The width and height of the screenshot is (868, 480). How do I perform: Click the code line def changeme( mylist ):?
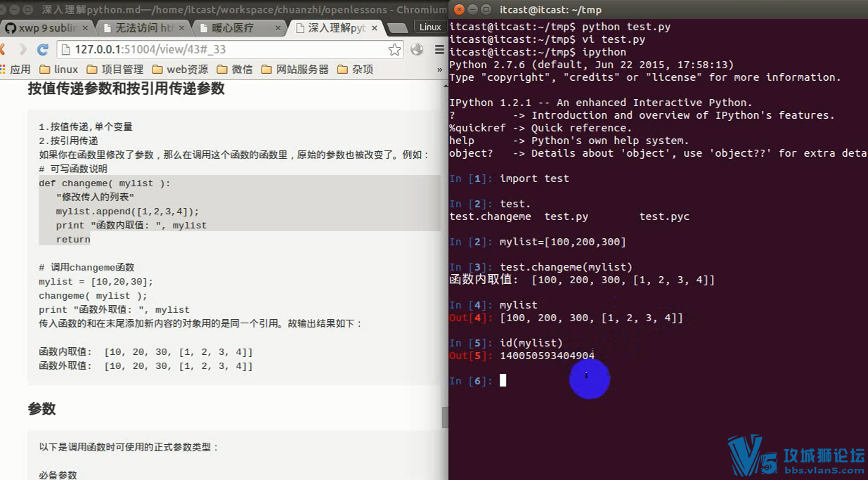(x=105, y=183)
